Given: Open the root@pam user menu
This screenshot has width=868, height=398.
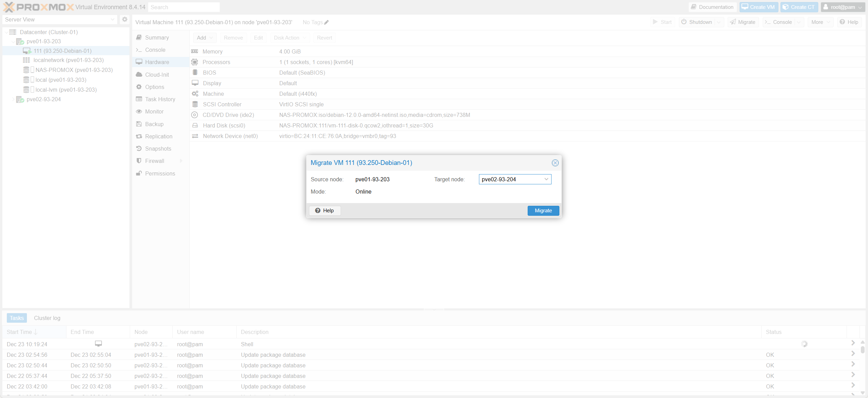Looking at the screenshot, I should pos(842,7).
